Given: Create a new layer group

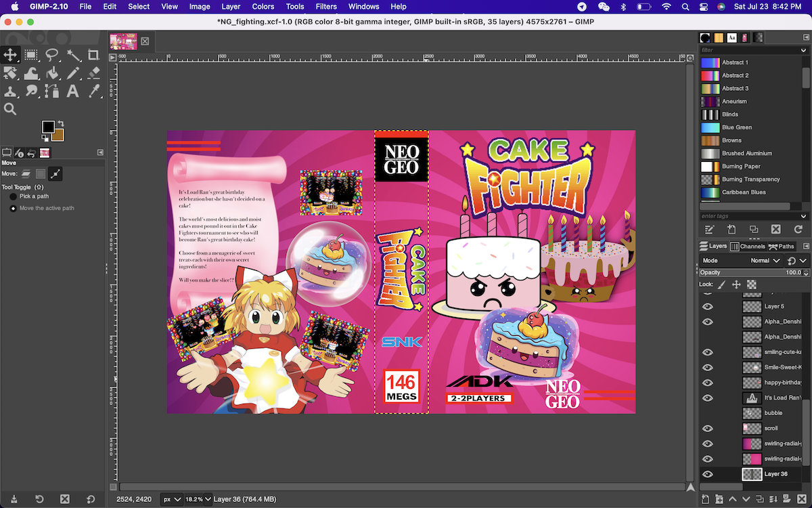Looking at the screenshot, I should pos(719,500).
